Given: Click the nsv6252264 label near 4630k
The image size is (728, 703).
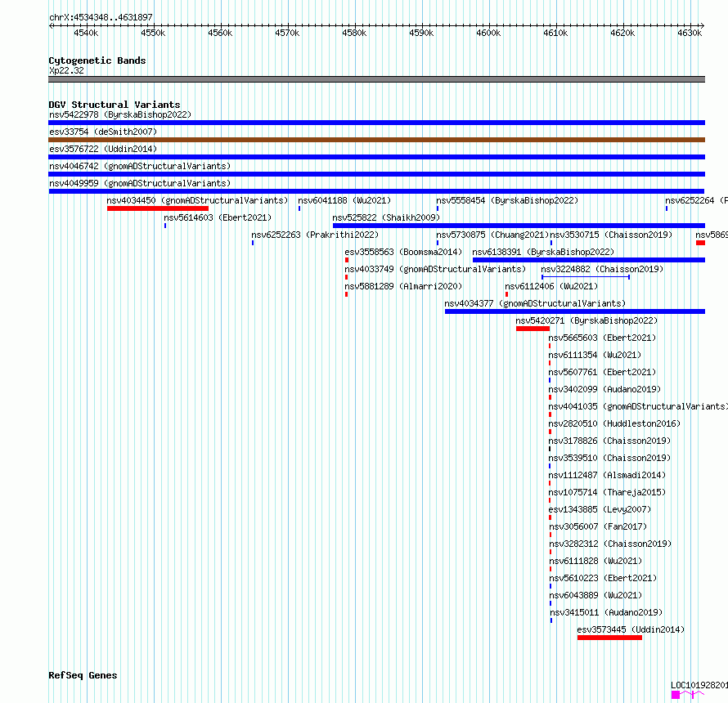Looking at the screenshot, I should [x=696, y=200].
